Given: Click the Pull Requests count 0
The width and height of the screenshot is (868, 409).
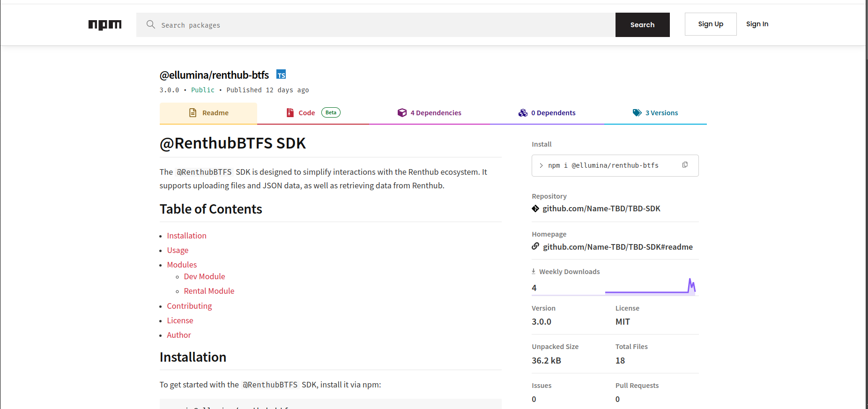Looking at the screenshot, I should click(617, 399).
